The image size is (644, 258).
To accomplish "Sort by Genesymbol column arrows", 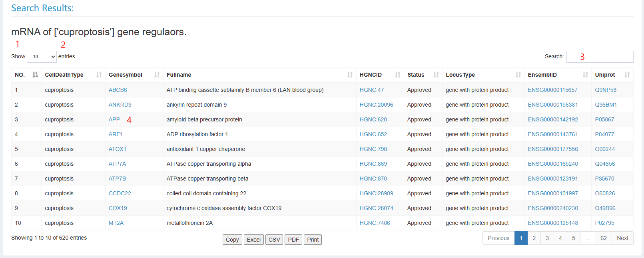I will pos(157,75).
